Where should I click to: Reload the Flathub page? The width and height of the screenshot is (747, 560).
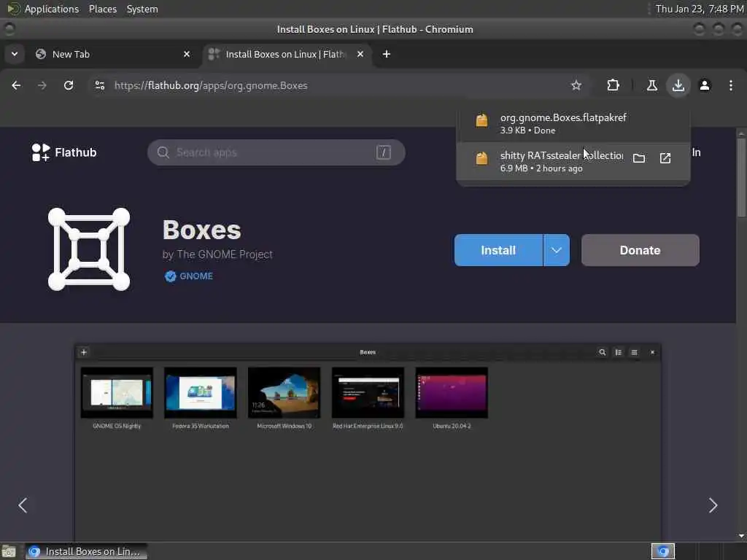[69, 85]
